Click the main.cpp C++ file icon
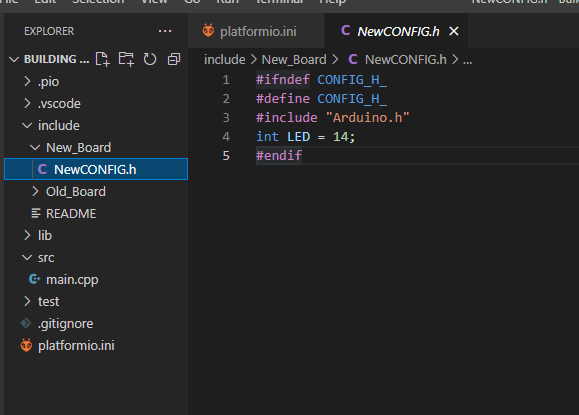Viewport: 579px width, 415px height. (x=34, y=279)
